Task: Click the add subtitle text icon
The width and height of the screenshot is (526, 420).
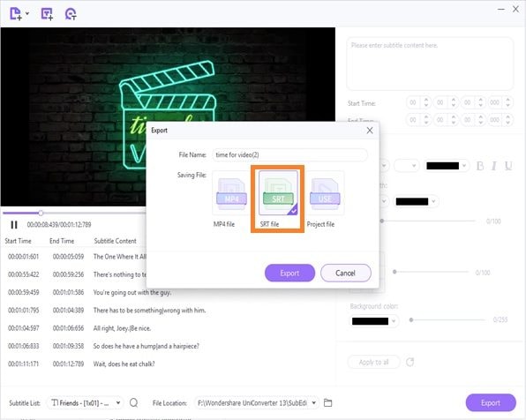Action: pos(47,14)
